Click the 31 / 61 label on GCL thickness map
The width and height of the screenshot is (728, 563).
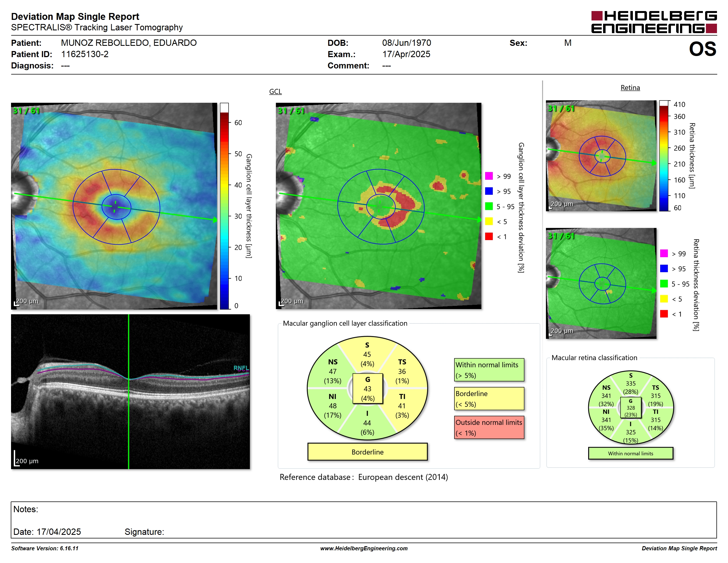coord(26,110)
